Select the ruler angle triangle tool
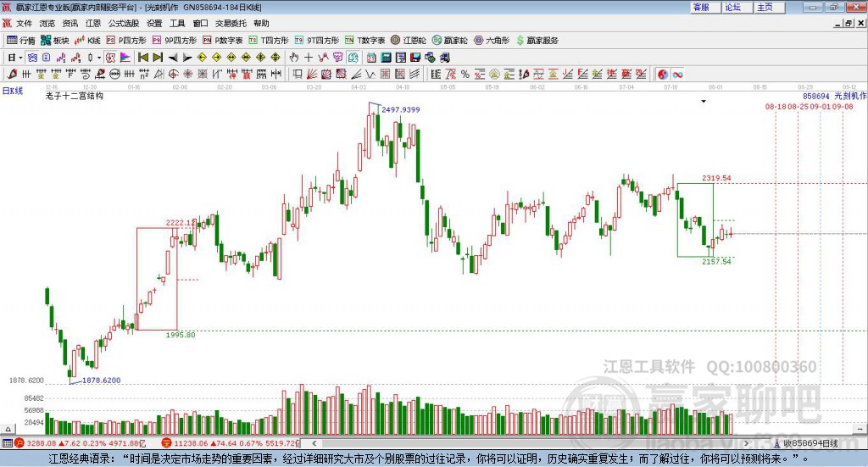 (x=159, y=74)
